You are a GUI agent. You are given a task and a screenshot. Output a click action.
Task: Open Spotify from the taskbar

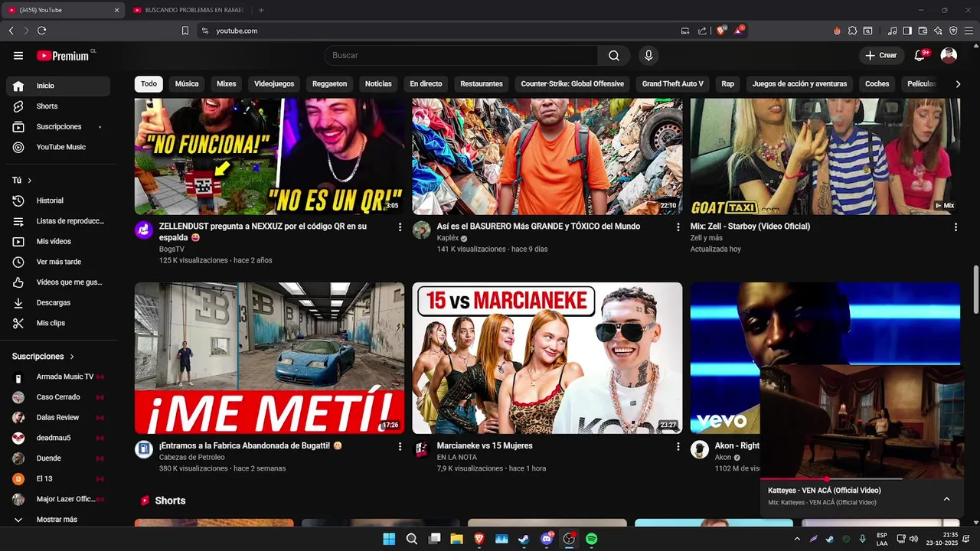click(591, 539)
